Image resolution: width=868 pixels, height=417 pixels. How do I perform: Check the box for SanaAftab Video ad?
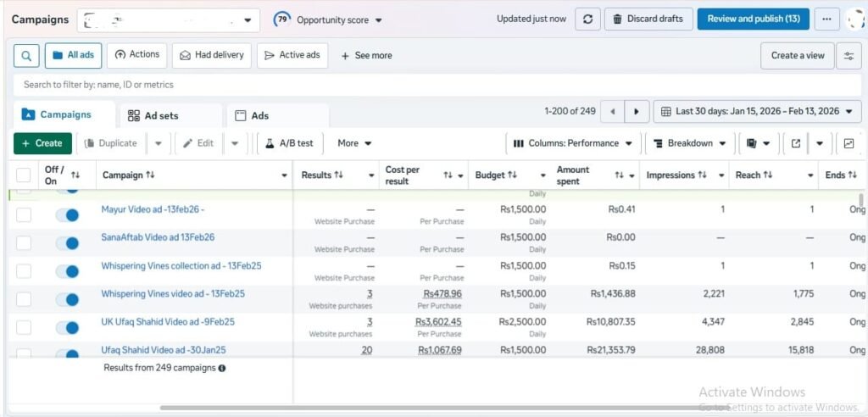(x=24, y=243)
